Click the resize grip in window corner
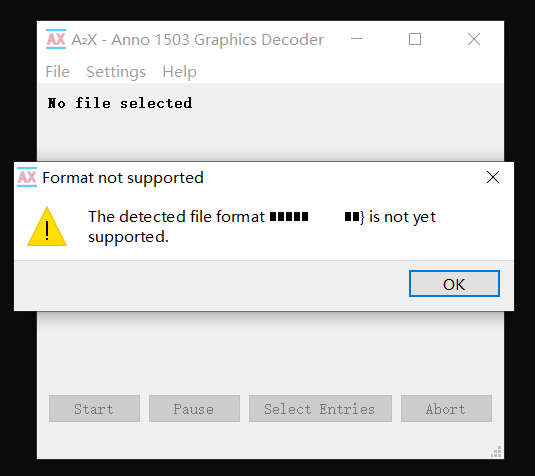Image resolution: width=535 pixels, height=476 pixels. click(496, 451)
